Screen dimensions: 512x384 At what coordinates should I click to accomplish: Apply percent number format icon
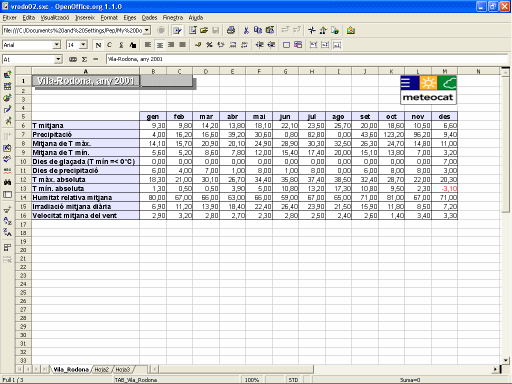point(209,45)
